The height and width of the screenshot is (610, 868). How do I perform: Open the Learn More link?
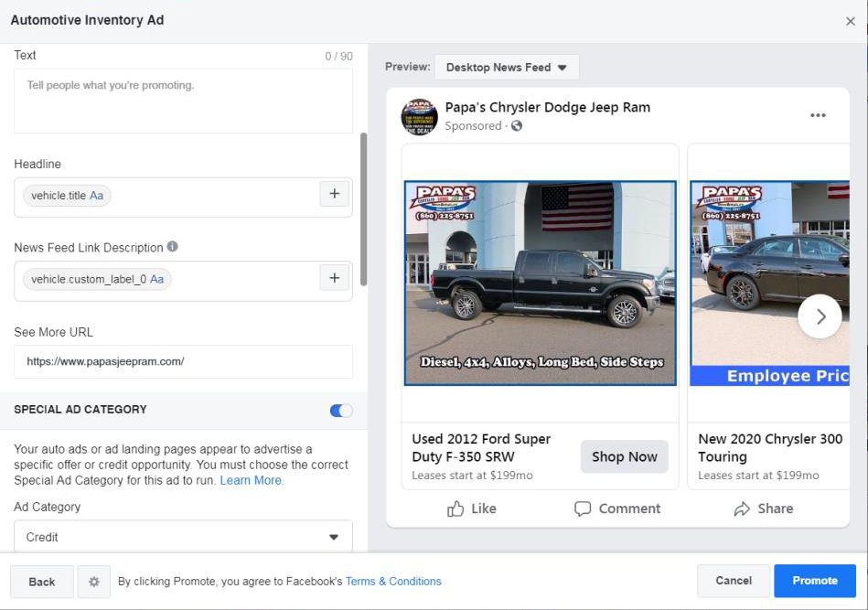252,480
